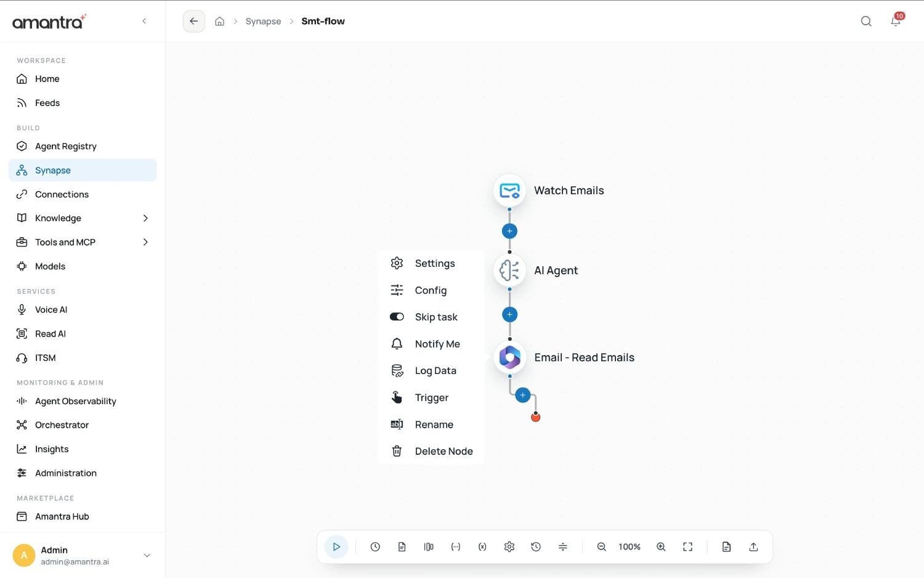The height and width of the screenshot is (578, 924).
Task: Select Delete Node in the context menu
Action: 431,451
